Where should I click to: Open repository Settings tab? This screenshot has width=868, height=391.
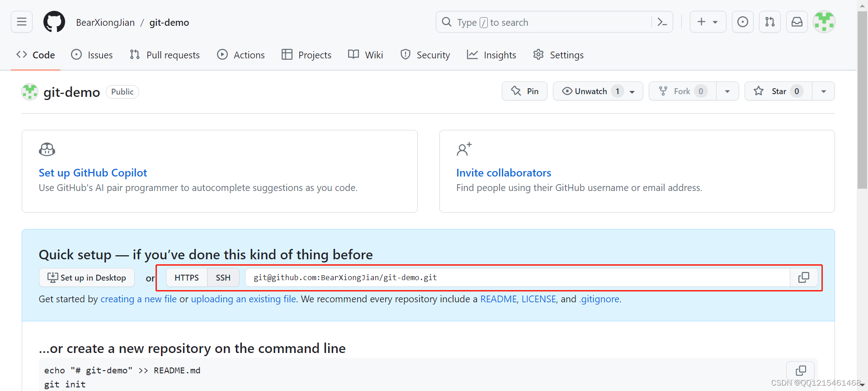tap(558, 55)
